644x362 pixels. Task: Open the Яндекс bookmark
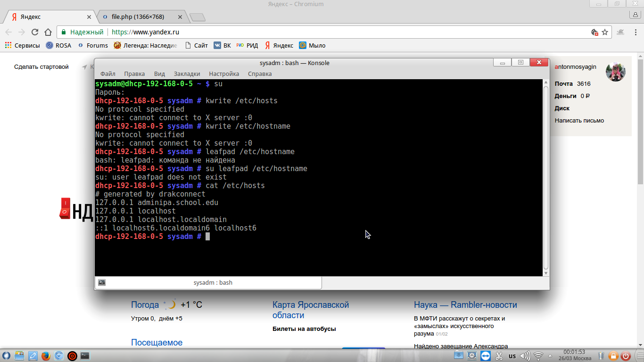279,46
